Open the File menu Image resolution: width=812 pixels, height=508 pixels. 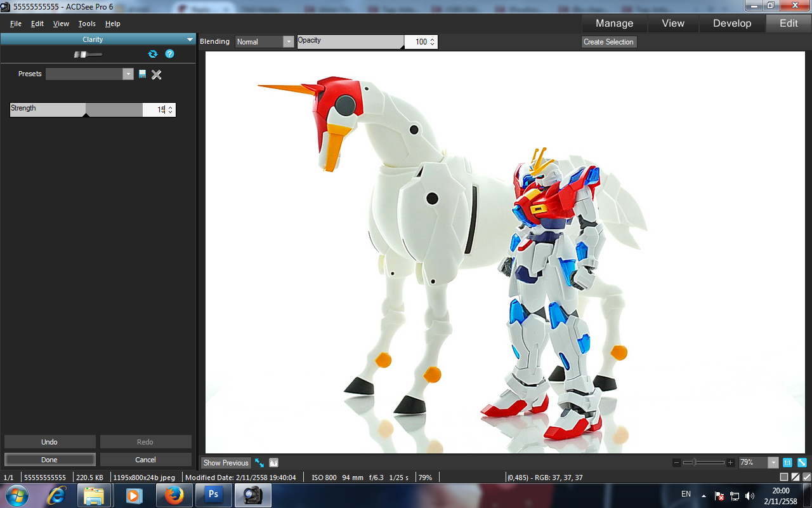pyautogui.click(x=16, y=23)
